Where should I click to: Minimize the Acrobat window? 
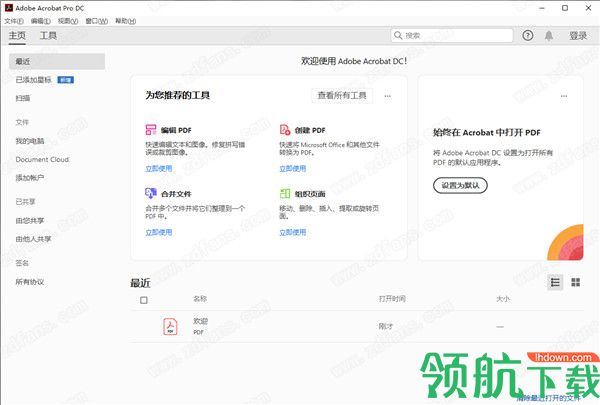pyautogui.click(x=542, y=8)
